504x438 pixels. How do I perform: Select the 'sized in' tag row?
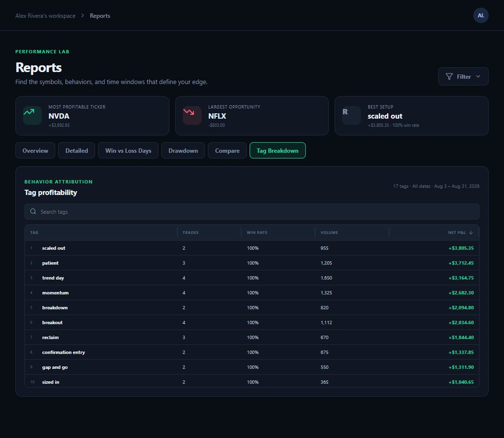[x=252, y=381]
